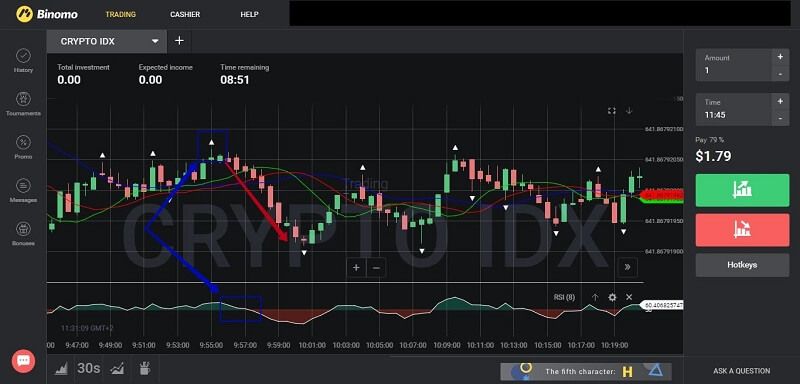Click the 9:55:00 time axis label

click(x=211, y=345)
